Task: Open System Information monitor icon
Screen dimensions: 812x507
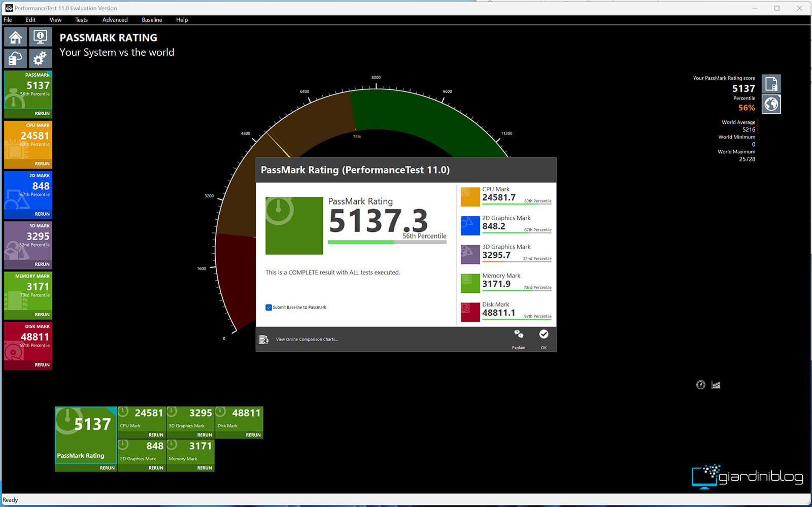Action: (40, 37)
